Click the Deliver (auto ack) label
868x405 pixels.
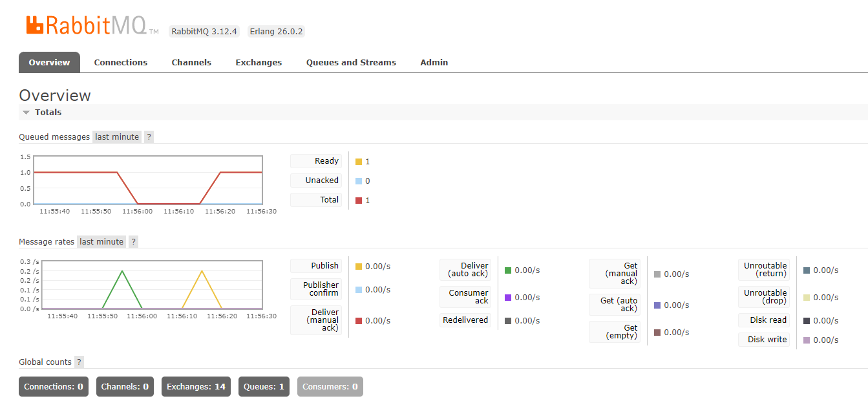pyautogui.click(x=465, y=270)
